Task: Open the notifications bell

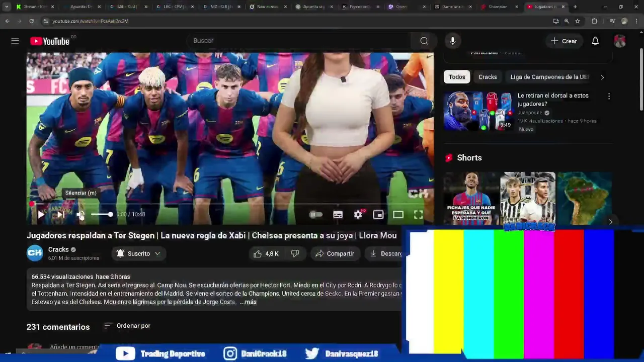Action: [x=595, y=41]
